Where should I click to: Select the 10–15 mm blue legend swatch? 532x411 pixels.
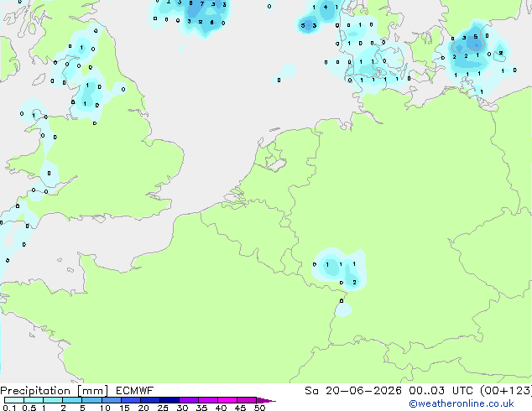[111, 400]
